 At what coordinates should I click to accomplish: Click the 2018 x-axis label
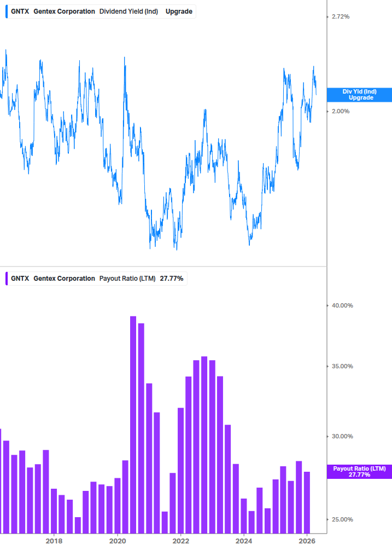54,541
